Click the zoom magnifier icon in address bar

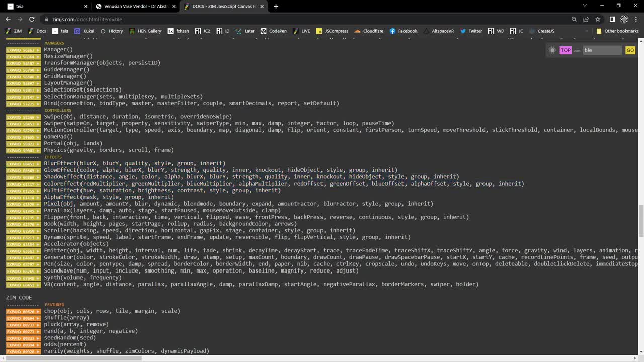(574, 19)
